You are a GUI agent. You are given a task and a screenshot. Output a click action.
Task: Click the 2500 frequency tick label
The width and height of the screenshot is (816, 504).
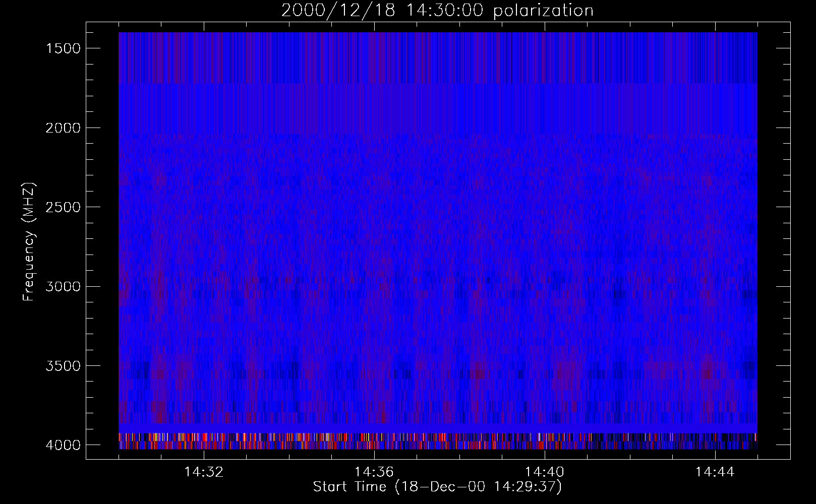click(63, 207)
